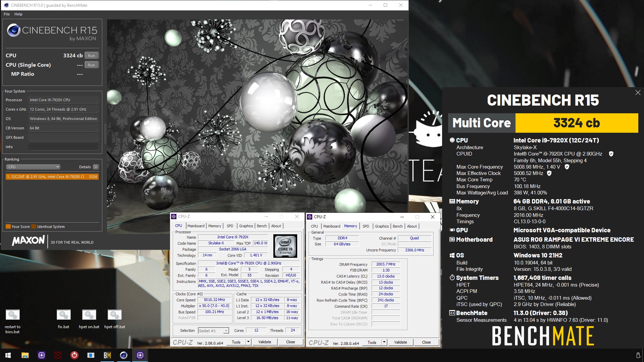Viewport: 644px width, 362px height.
Task: Click the System Timers stopwatch icon
Action: [452, 278]
